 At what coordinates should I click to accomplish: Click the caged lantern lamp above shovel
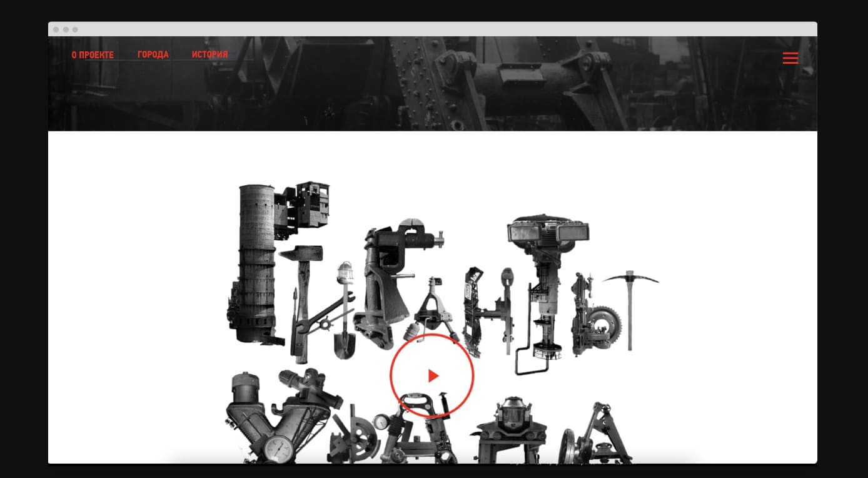(x=343, y=274)
